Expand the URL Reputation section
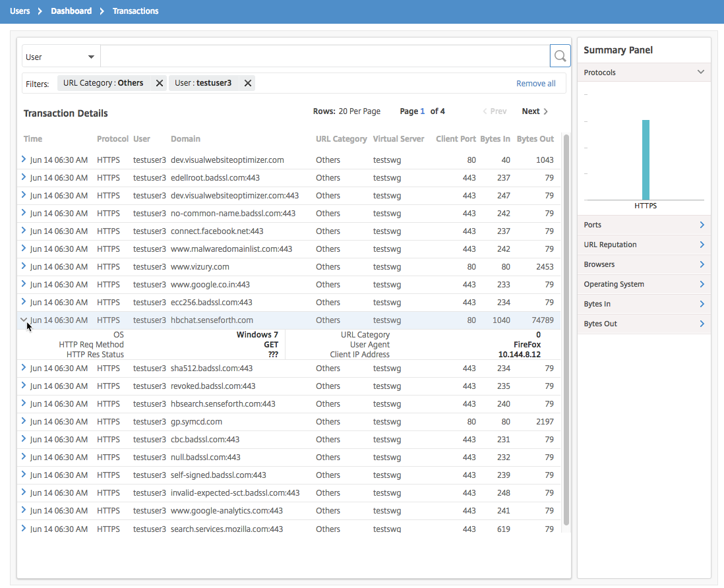 [x=701, y=245]
